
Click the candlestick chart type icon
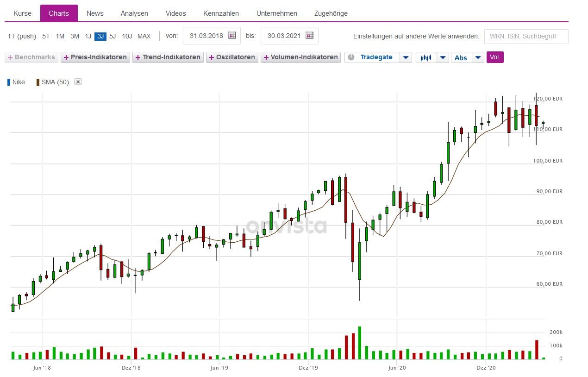click(426, 57)
